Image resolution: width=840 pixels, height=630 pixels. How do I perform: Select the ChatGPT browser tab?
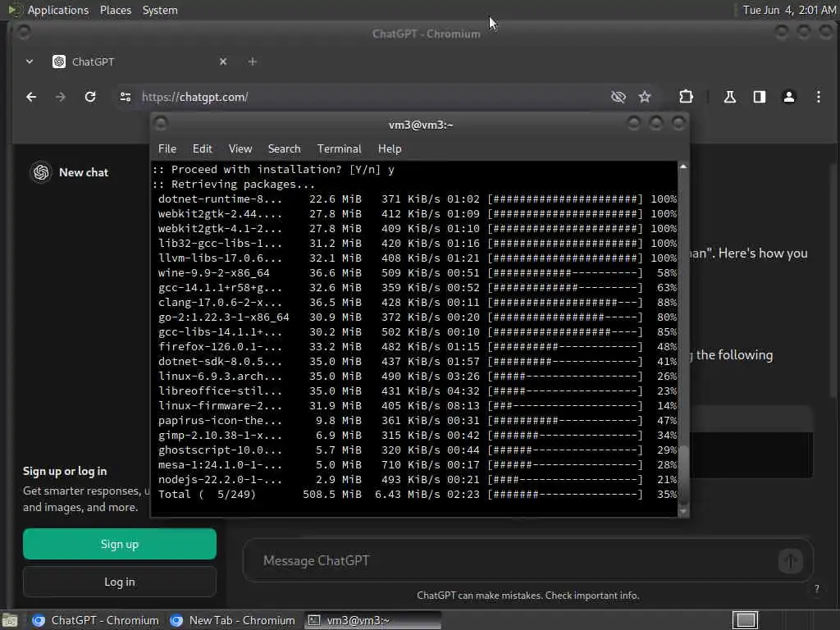tap(139, 62)
